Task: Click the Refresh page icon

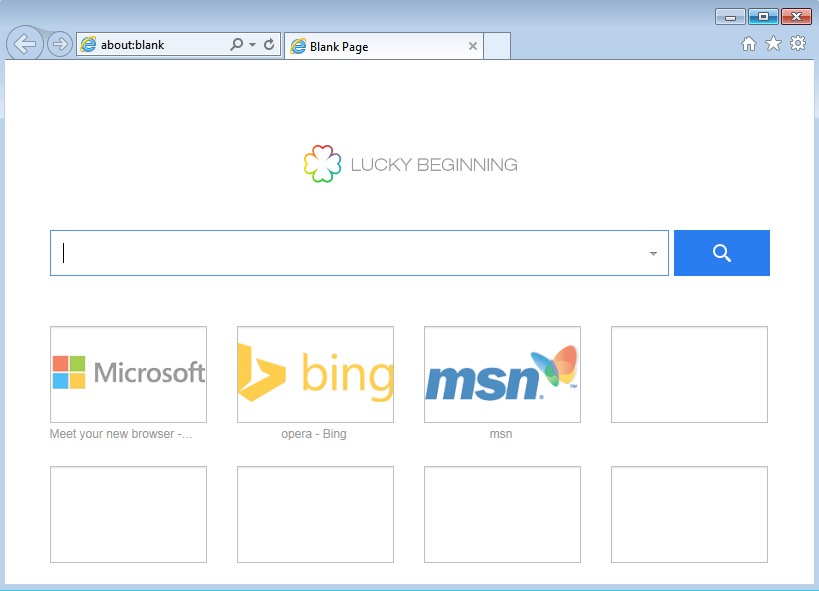Action: (269, 45)
